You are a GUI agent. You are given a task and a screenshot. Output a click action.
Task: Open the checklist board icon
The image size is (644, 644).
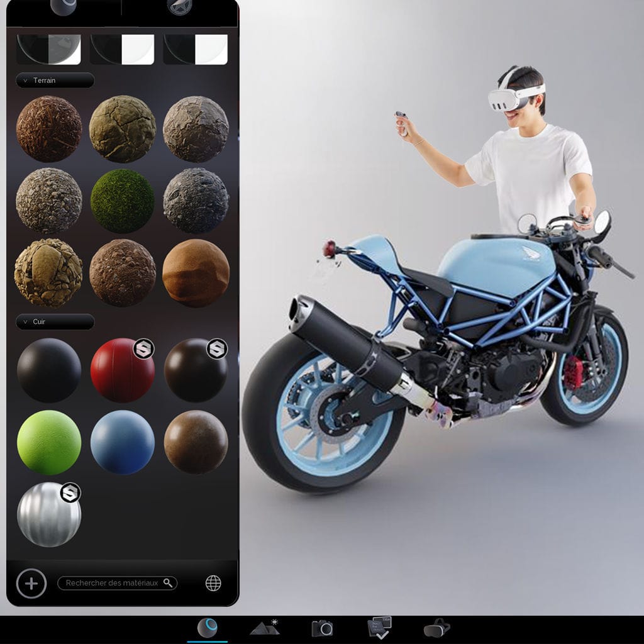click(x=379, y=628)
